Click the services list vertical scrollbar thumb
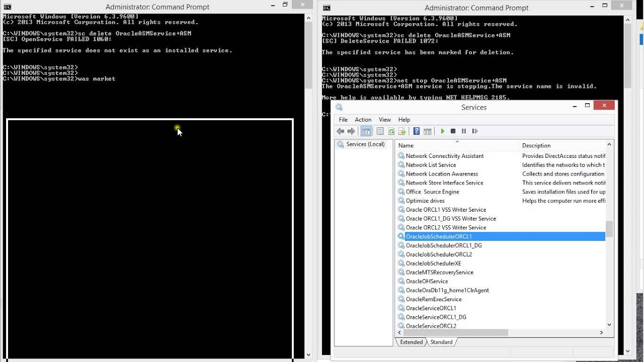This screenshot has width=644, height=362. tap(609, 229)
